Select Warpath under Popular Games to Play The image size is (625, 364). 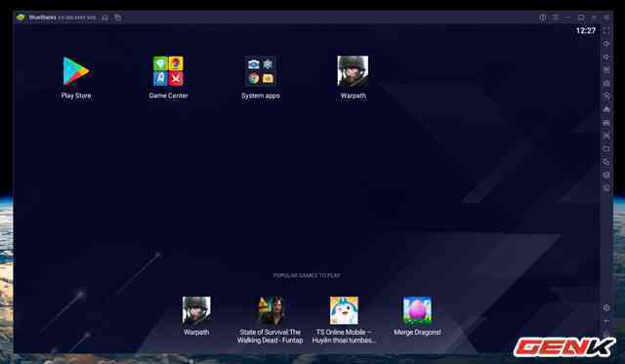(196, 316)
